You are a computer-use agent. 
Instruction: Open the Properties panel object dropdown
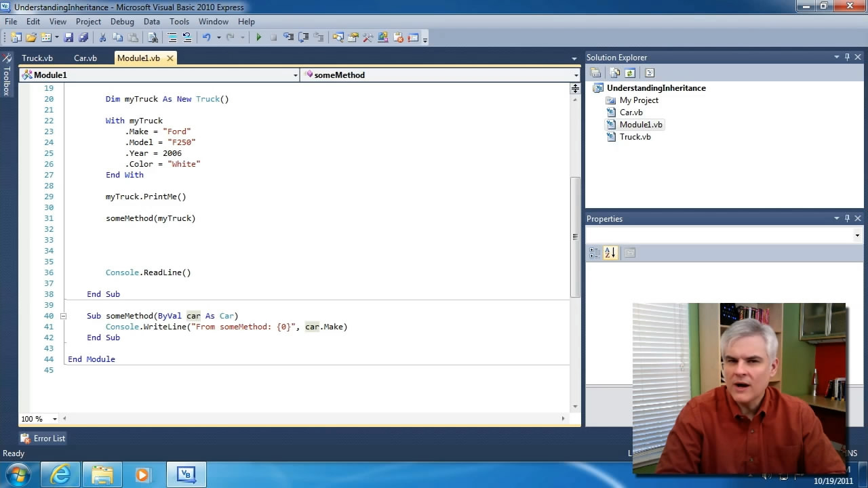tap(857, 235)
